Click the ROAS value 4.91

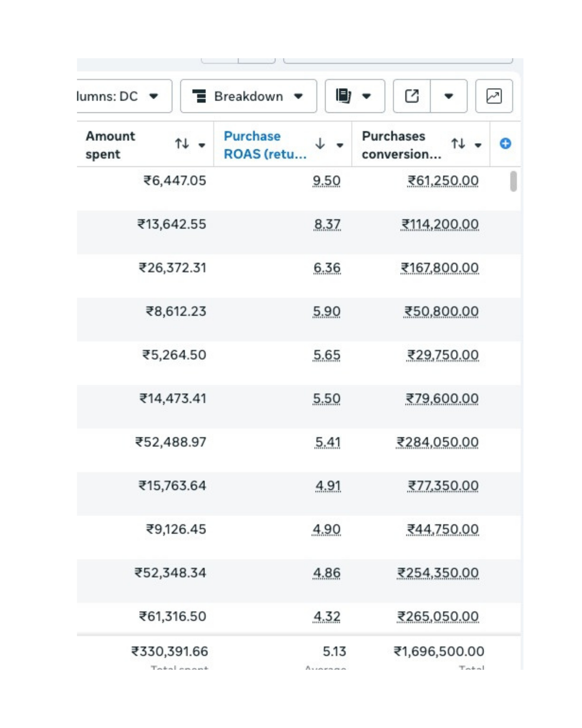coord(328,486)
